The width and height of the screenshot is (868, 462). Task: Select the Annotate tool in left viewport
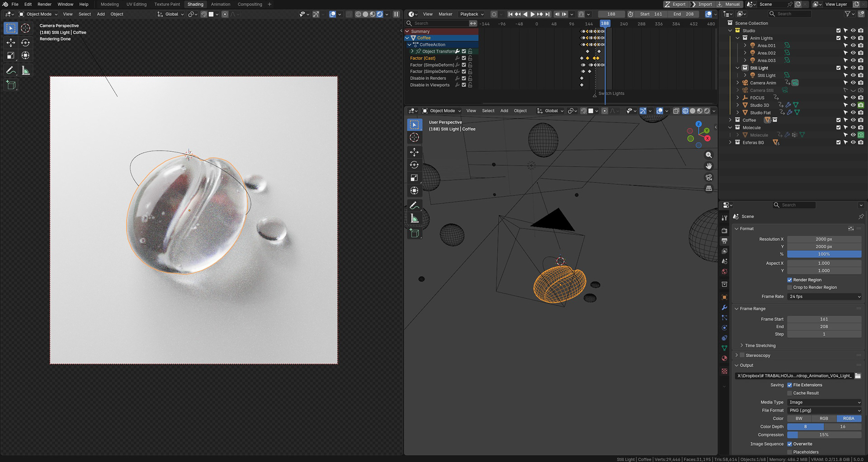11,70
